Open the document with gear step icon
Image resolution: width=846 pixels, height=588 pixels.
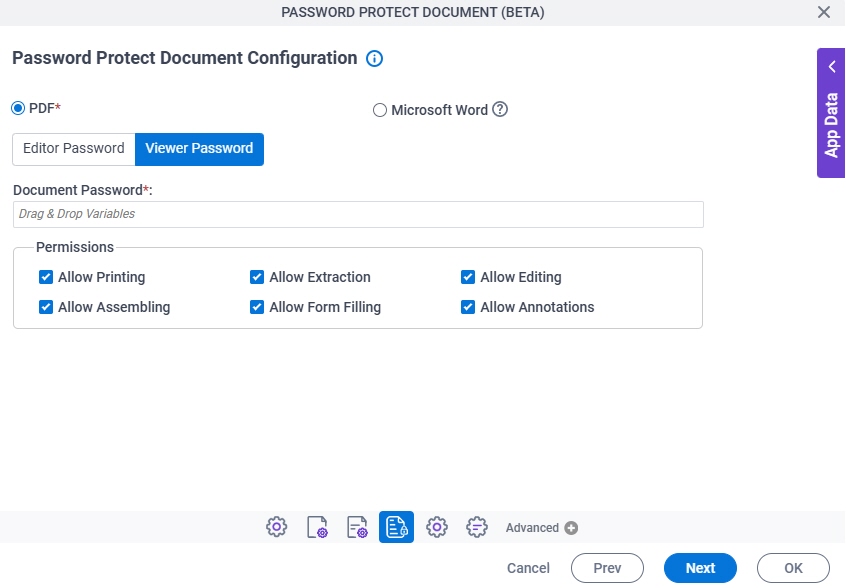[317, 527]
